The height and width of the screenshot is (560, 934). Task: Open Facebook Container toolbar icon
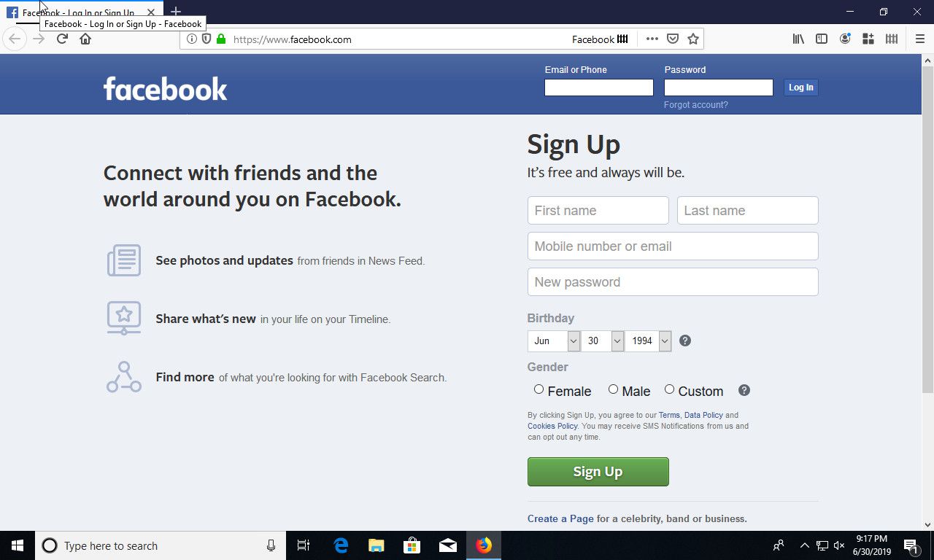pos(892,39)
